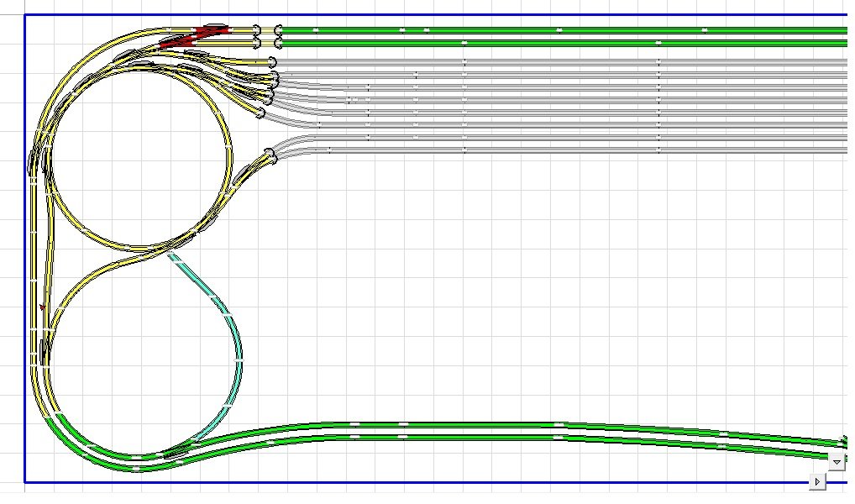Click the small red signal marker on left track
Viewport: 855px width, 504px height.
(x=42, y=307)
